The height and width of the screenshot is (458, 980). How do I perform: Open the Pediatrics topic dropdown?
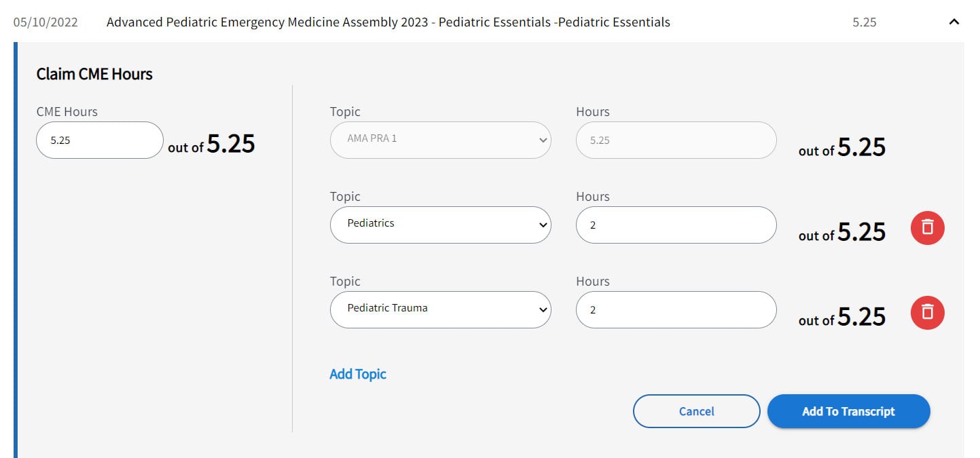440,225
